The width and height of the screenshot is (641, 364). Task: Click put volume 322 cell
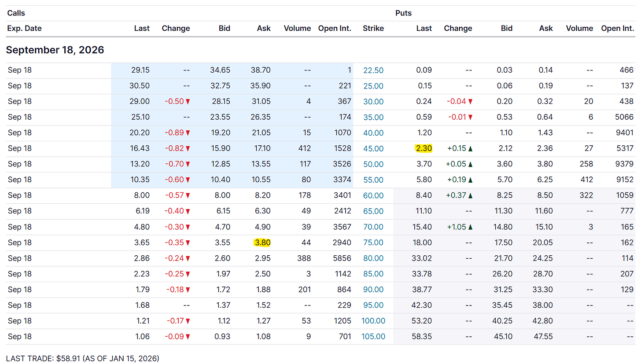tap(586, 195)
